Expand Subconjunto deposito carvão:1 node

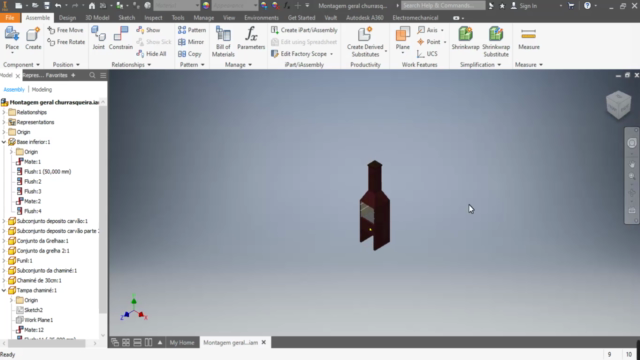[x=4, y=221]
